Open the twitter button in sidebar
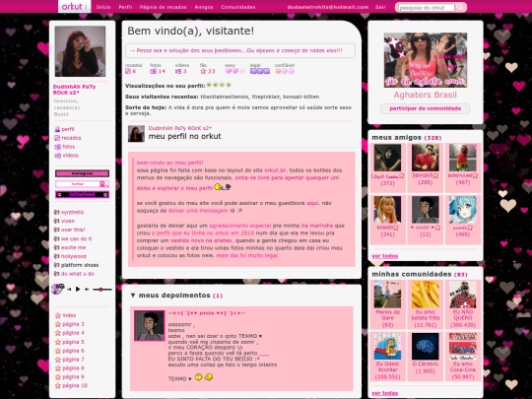532x399 pixels. [82, 184]
